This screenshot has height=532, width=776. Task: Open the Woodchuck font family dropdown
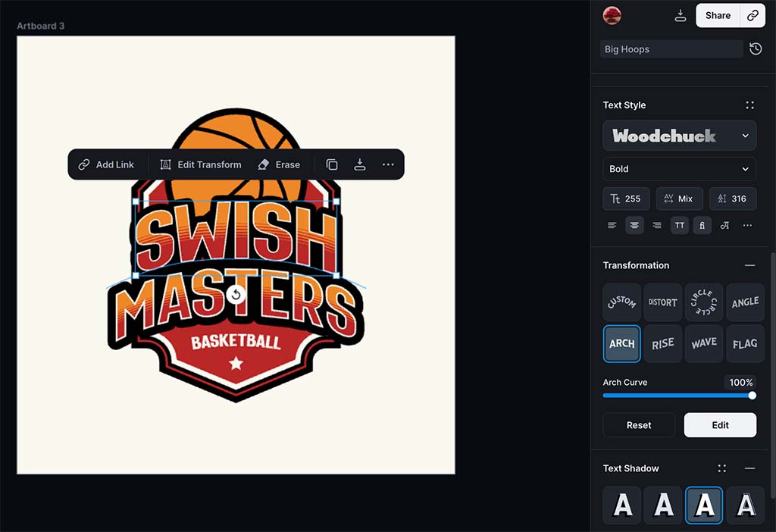tap(680, 136)
